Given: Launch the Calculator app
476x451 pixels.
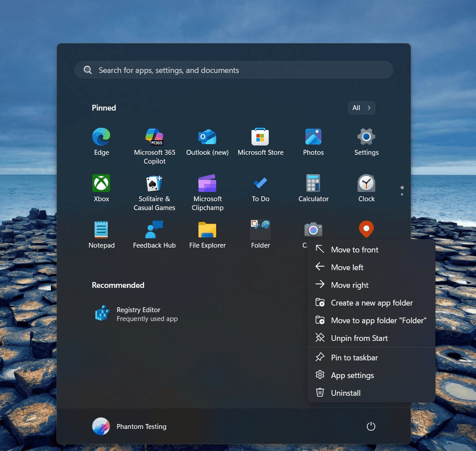Looking at the screenshot, I should point(313,188).
